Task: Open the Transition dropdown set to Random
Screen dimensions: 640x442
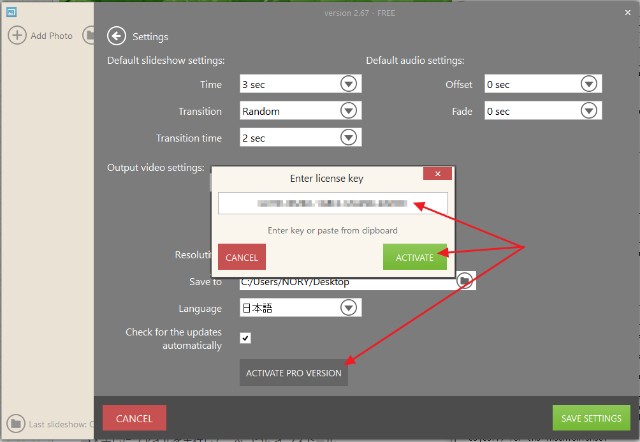Action: point(348,111)
